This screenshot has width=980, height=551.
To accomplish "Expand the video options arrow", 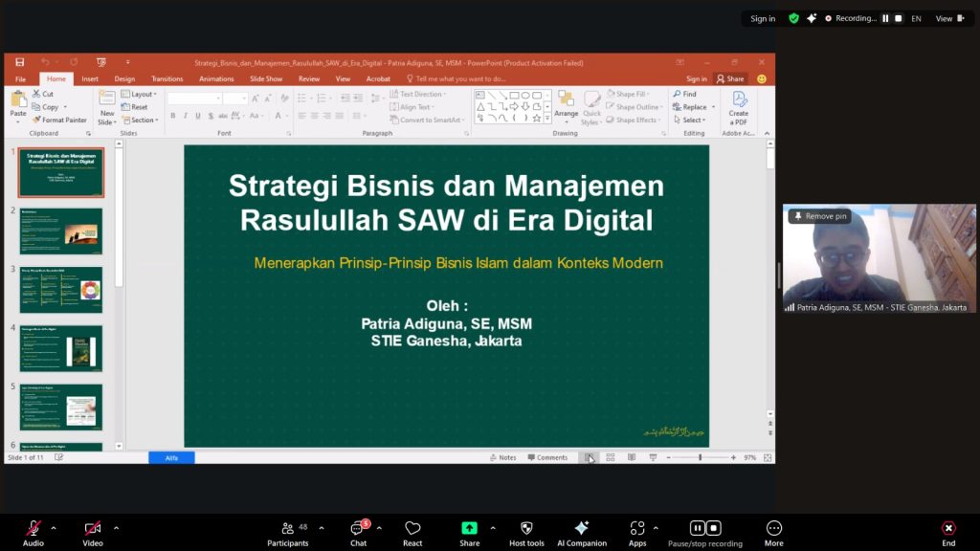I will click(x=116, y=527).
